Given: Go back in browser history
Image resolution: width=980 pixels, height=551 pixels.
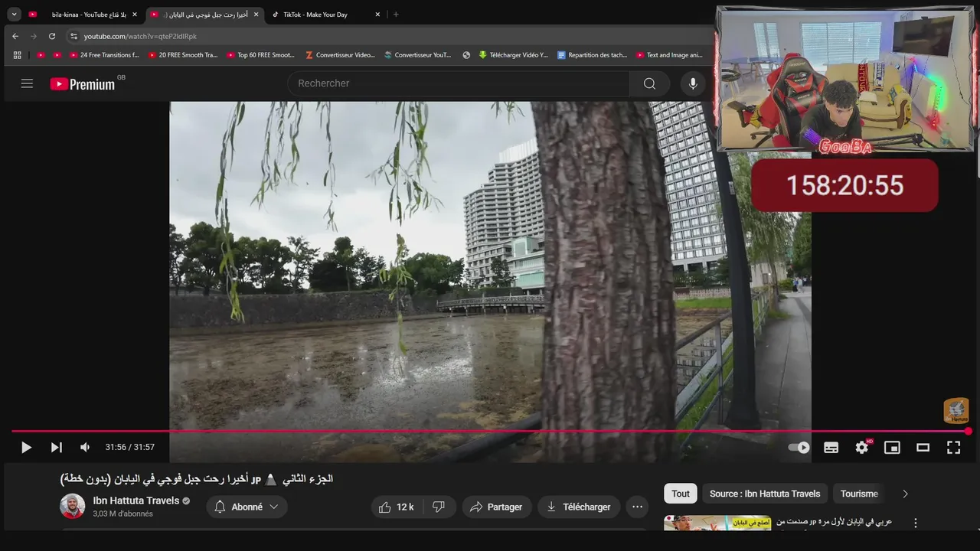Looking at the screenshot, I should (x=15, y=36).
